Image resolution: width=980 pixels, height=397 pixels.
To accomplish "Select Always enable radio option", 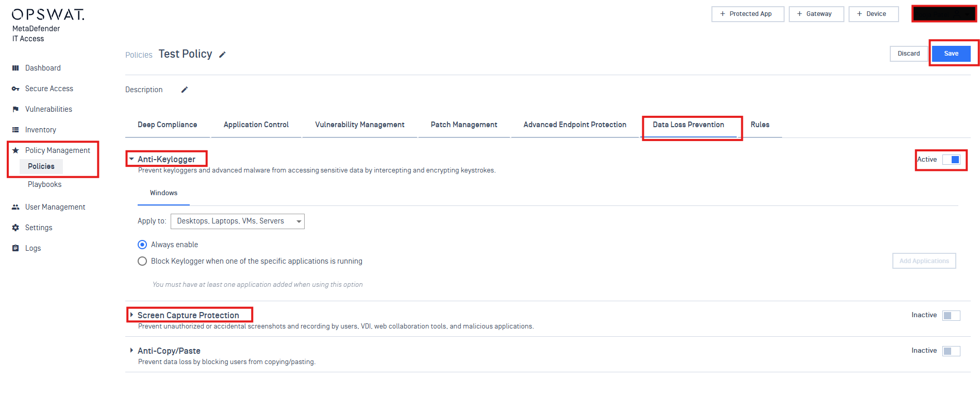I will click(142, 245).
